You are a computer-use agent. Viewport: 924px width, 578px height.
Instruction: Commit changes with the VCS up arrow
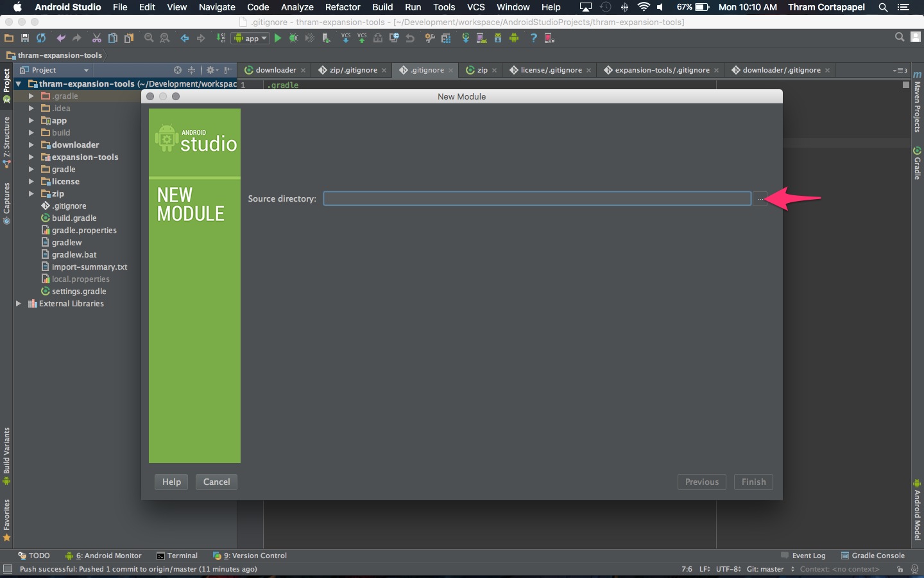click(x=361, y=38)
